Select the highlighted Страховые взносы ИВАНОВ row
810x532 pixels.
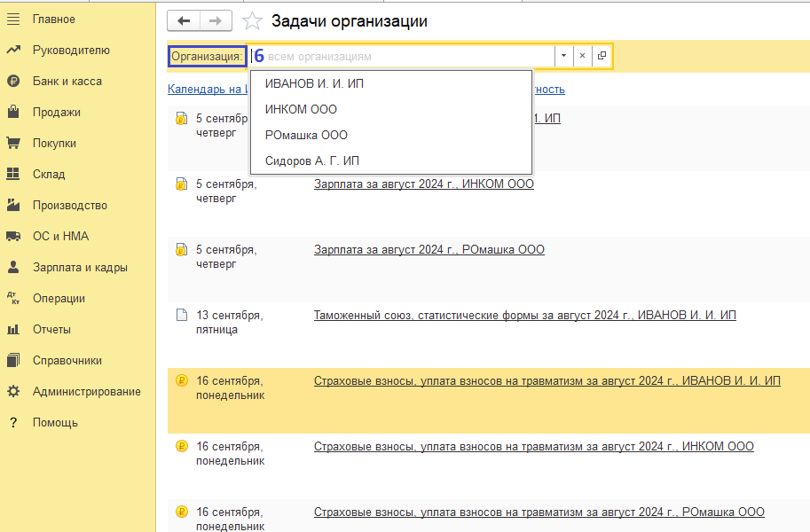(547, 381)
